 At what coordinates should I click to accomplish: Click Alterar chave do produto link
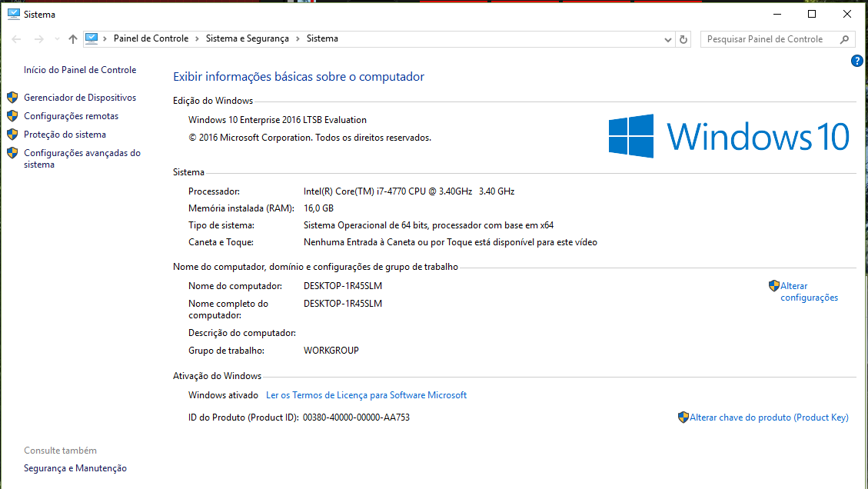coord(769,417)
